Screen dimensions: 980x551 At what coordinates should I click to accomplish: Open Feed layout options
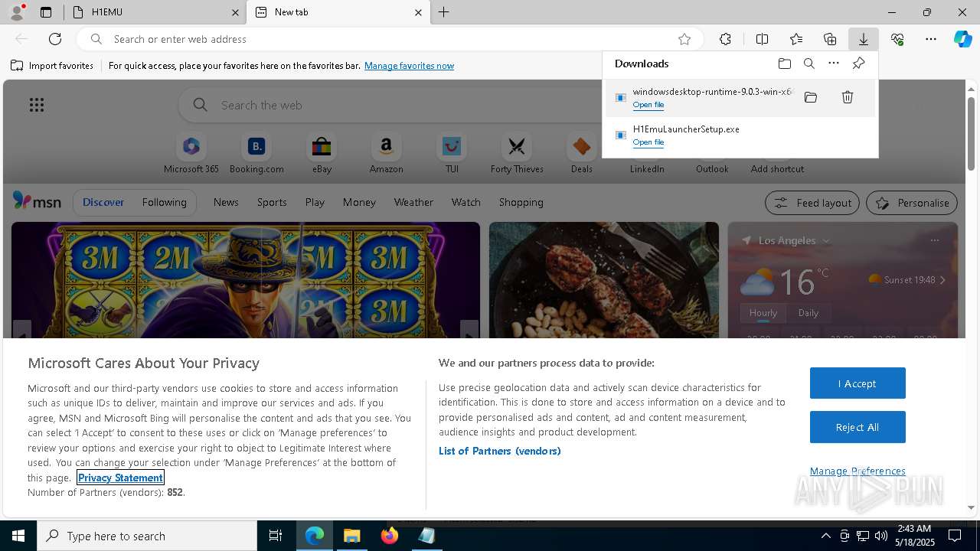tap(812, 203)
